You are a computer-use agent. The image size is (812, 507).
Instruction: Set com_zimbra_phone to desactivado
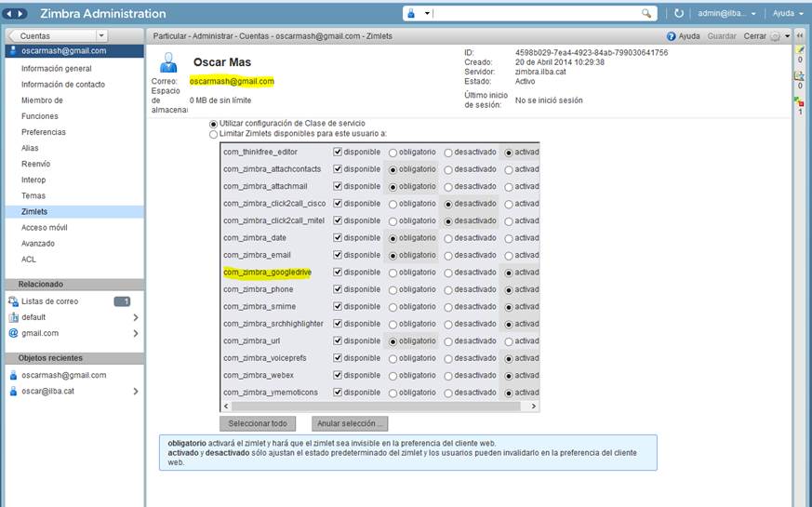[x=448, y=290]
